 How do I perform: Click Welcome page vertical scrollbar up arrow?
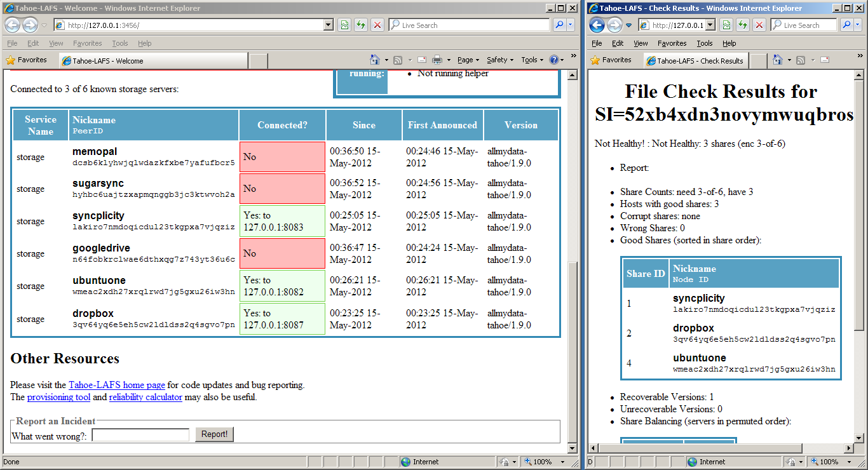coord(572,75)
